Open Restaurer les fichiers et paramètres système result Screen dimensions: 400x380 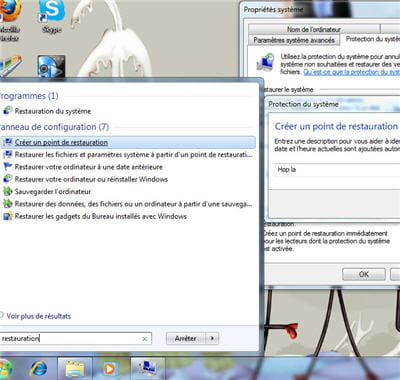point(133,155)
